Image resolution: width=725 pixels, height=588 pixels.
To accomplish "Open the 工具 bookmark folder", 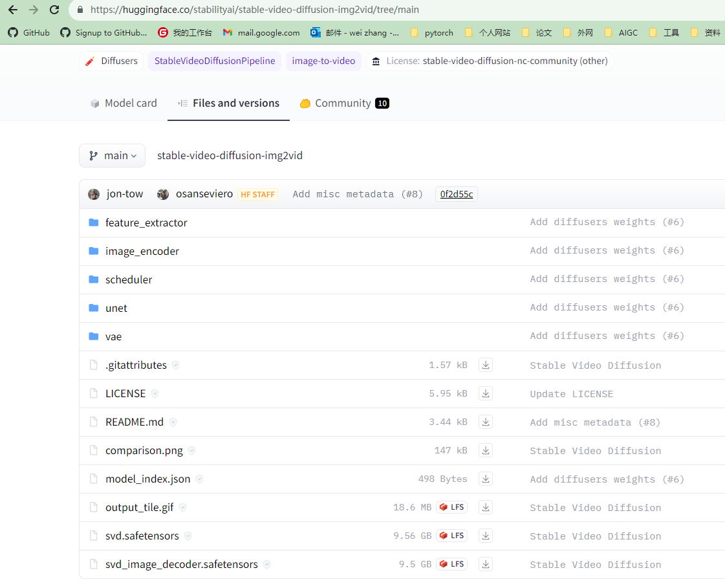I will pyautogui.click(x=664, y=32).
